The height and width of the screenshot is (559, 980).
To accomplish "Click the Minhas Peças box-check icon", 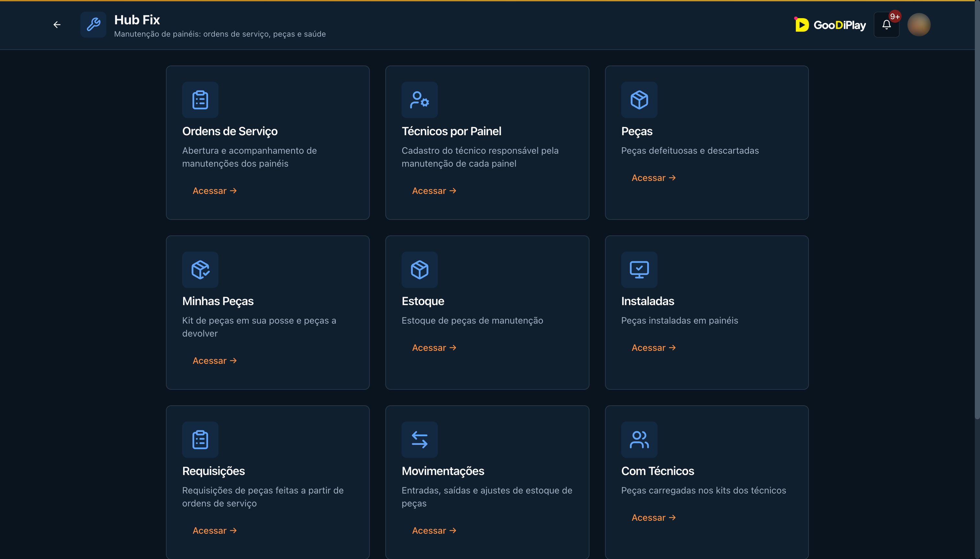I will [200, 269].
